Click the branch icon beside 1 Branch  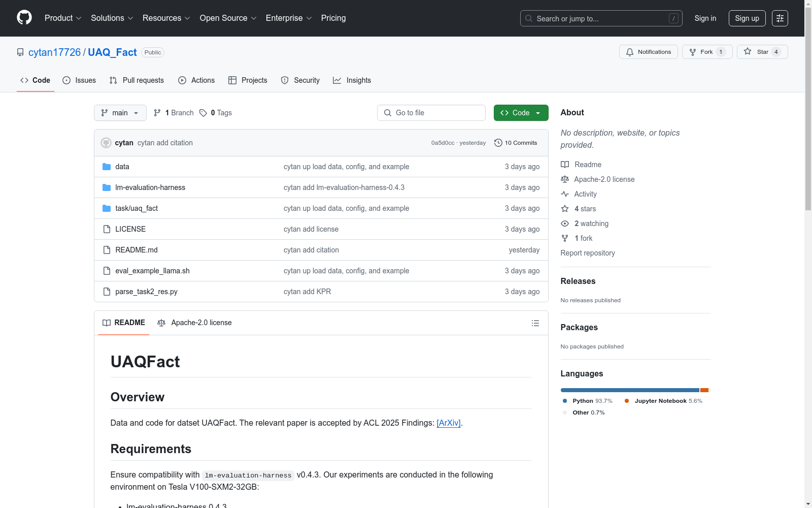coord(157,113)
